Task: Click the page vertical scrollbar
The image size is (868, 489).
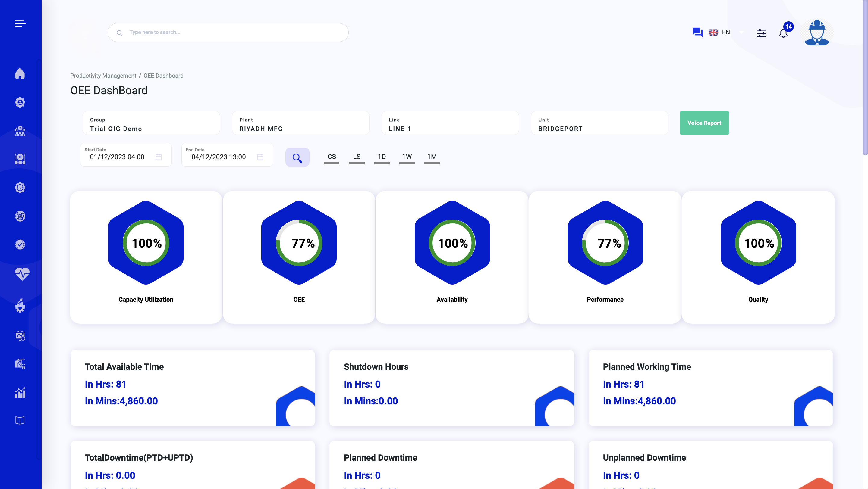Action: tap(865, 77)
